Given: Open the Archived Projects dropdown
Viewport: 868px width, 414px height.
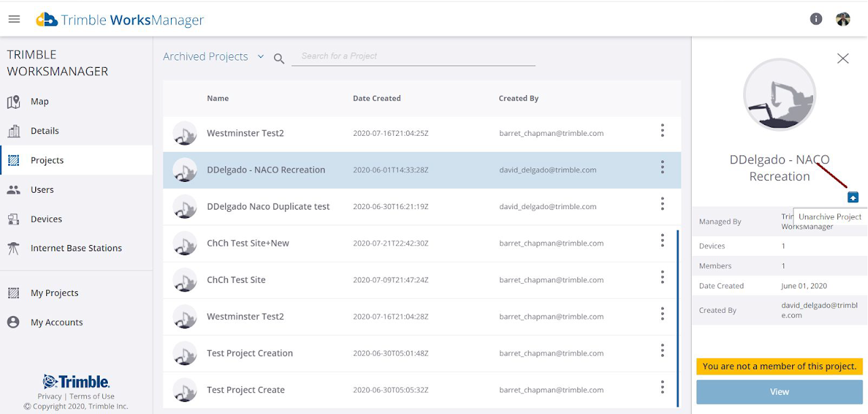Looking at the screenshot, I should coord(214,56).
